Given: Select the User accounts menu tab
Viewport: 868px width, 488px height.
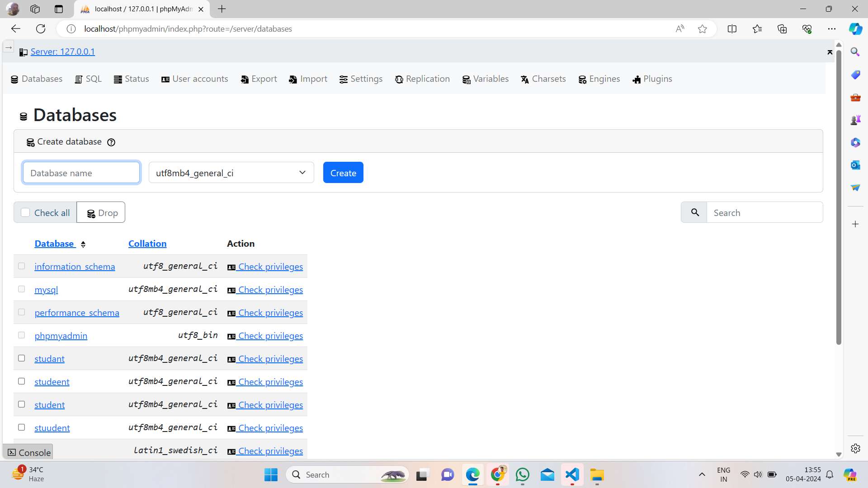Looking at the screenshot, I should [x=195, y=78].
